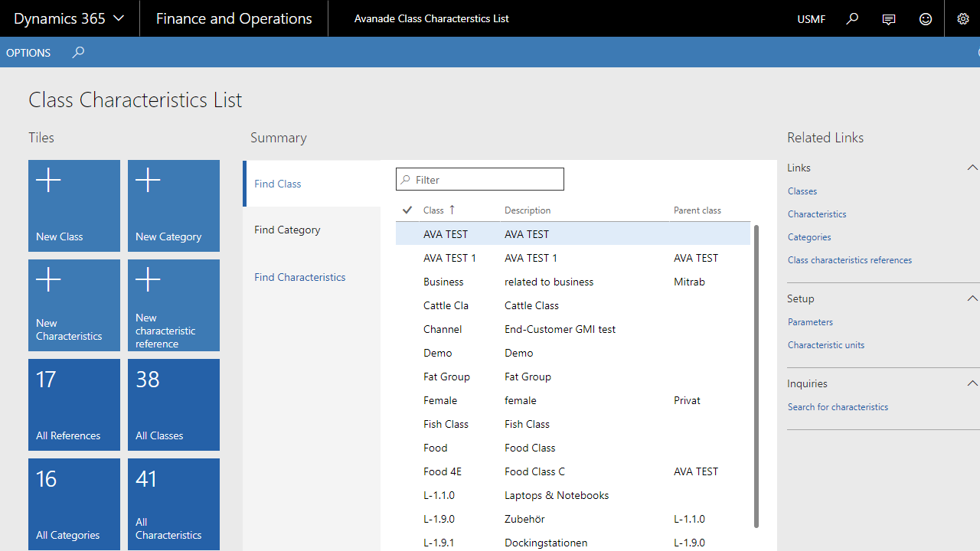Select the AVA TEST 1 class row

coord(573,258)
